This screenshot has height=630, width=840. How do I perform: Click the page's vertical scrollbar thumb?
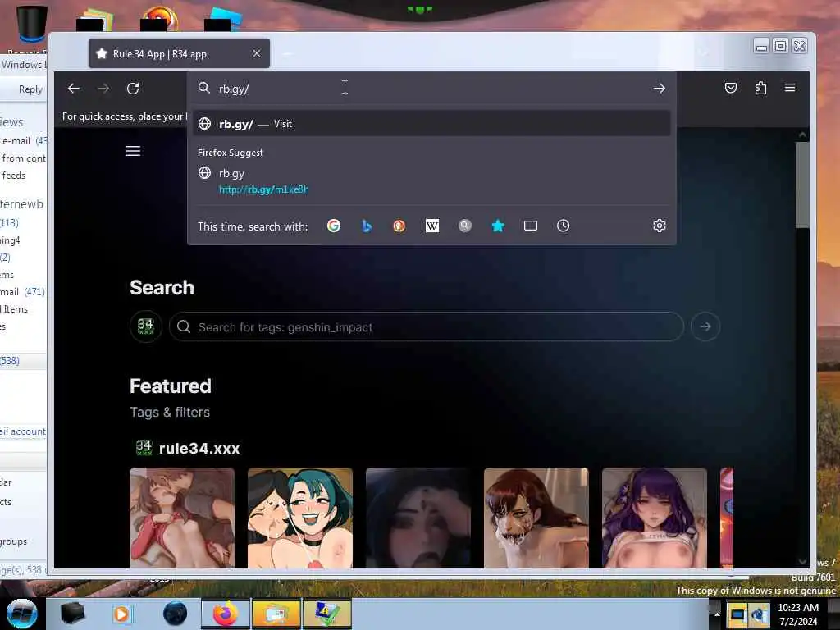pos(802,185)
